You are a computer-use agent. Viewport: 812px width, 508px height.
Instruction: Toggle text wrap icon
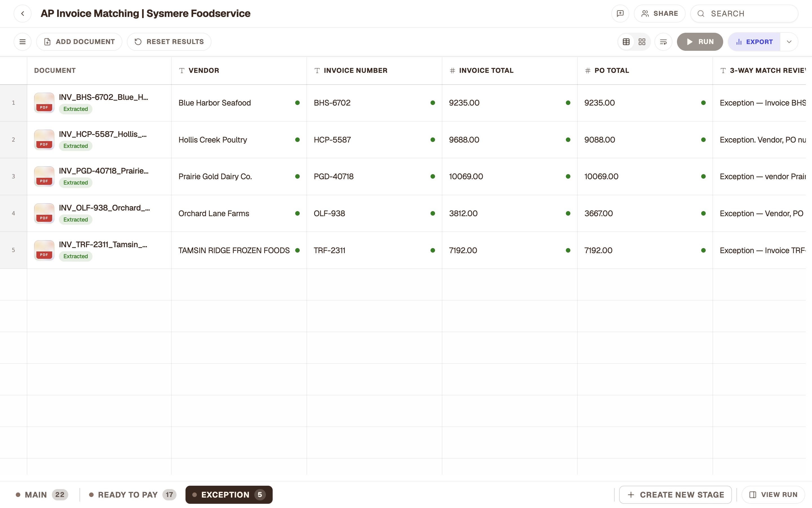coord(663,42)
